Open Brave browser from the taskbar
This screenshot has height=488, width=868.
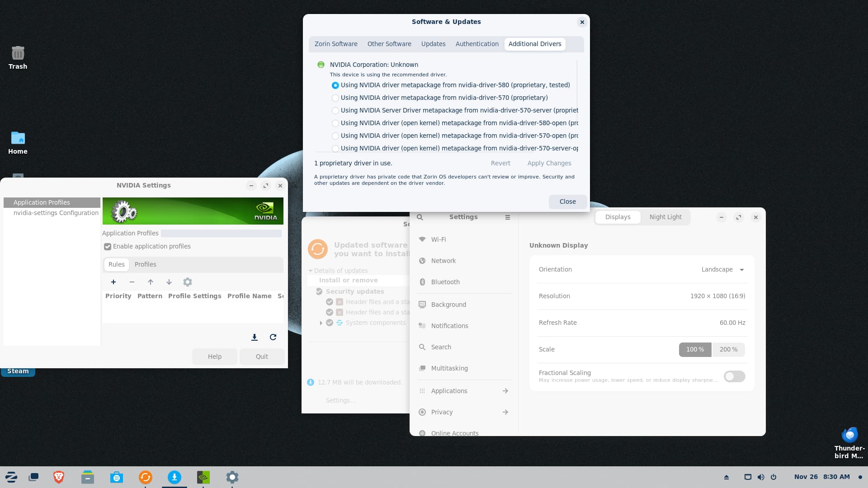(59, 477)
